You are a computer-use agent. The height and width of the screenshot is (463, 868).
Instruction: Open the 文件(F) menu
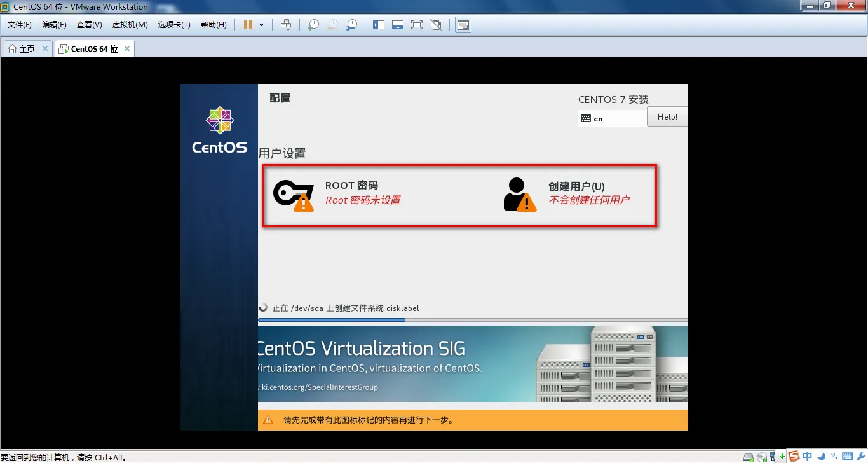[20, 25]
